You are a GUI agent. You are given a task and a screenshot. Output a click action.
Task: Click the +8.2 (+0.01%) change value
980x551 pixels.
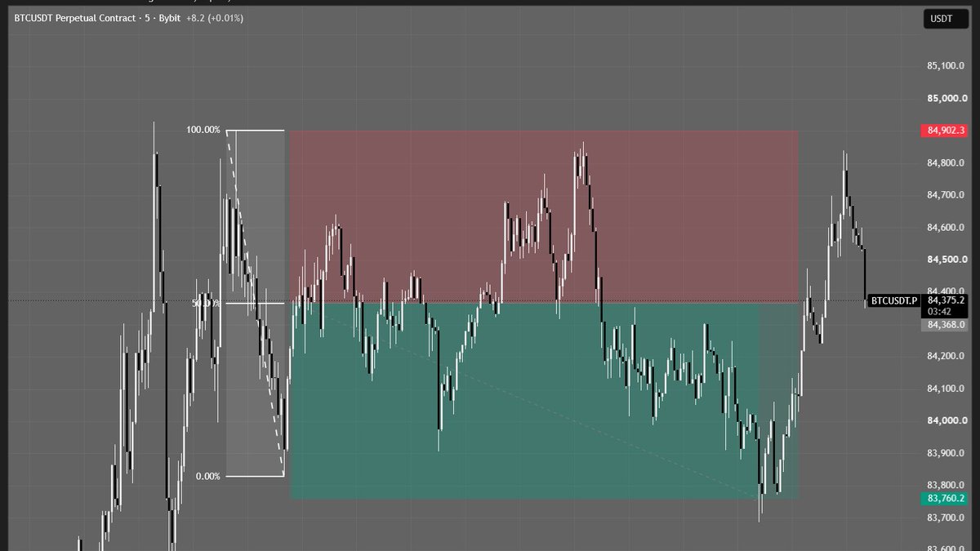pos(216,17)
